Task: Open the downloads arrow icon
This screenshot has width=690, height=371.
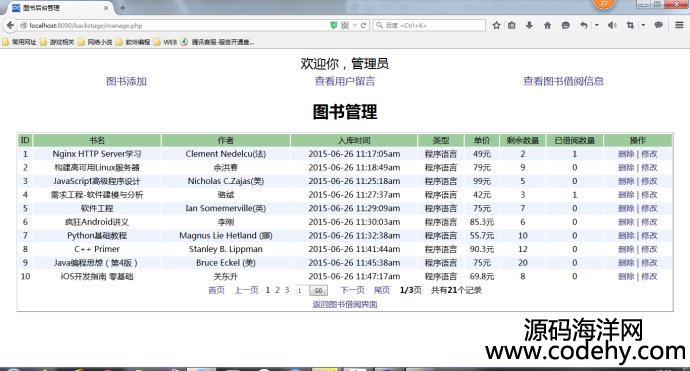Action: (x=529, y=26)
